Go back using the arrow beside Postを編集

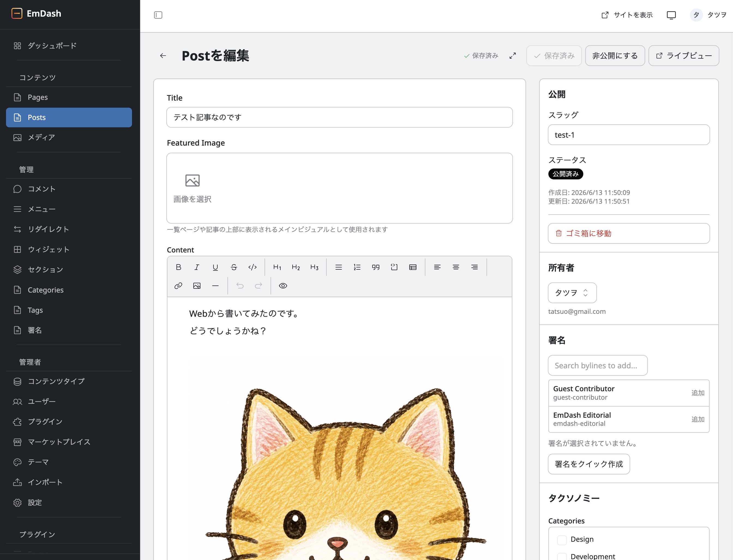[x=163, y=56]
